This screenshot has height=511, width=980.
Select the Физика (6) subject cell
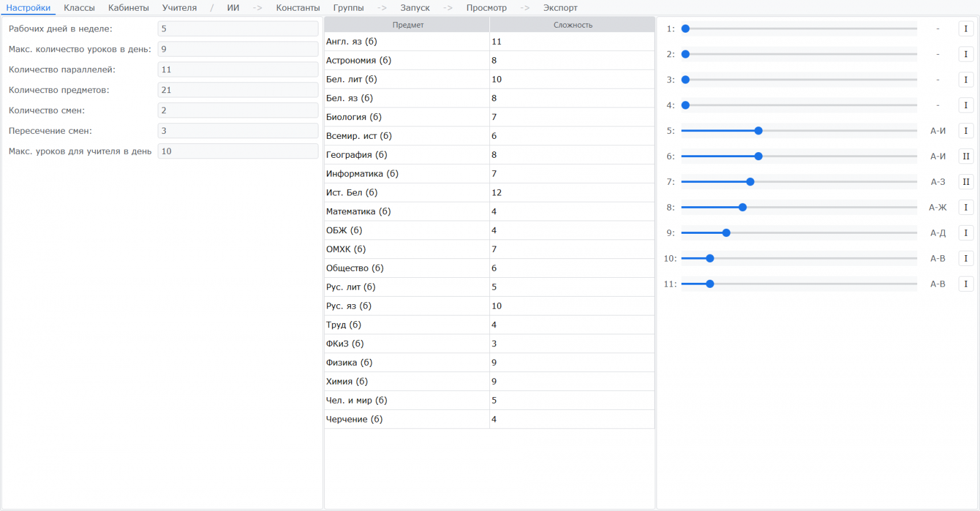[x=407, y=362]
